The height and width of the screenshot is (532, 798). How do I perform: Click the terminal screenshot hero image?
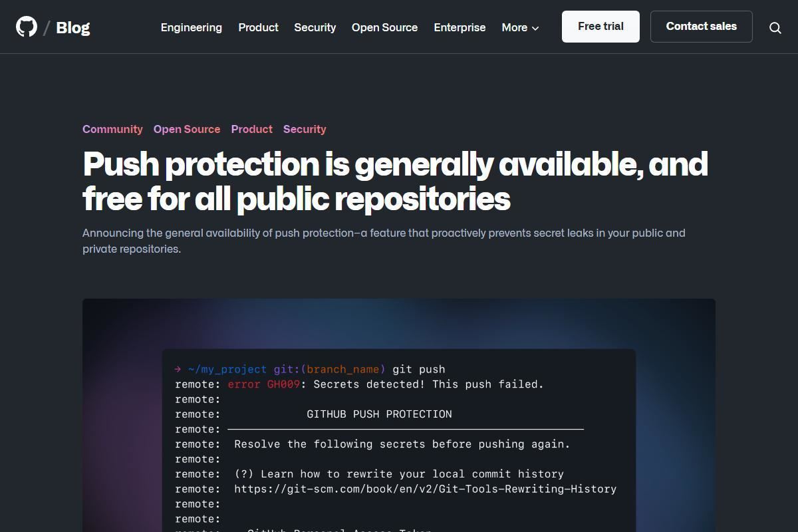coord(399,415)
